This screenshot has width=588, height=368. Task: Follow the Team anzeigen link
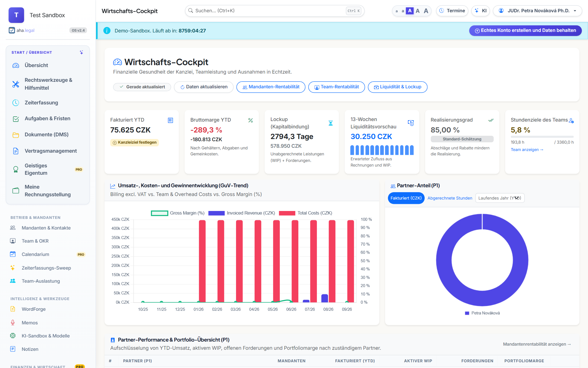(x=527, y=150)
